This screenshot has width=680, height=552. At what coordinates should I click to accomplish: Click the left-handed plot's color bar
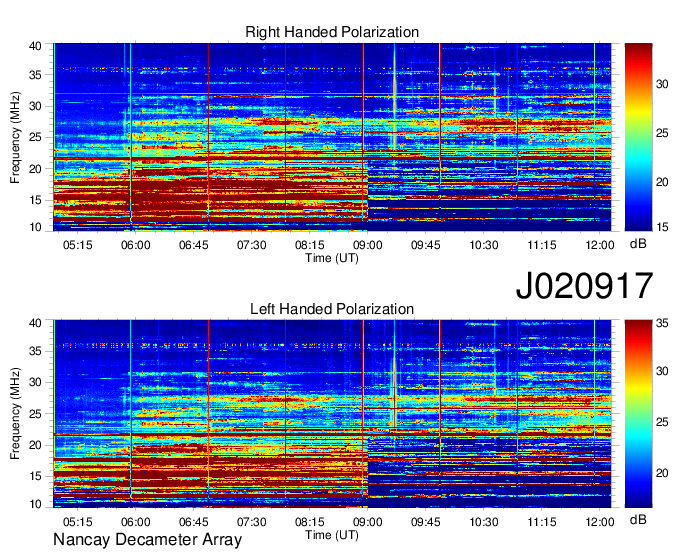coord(638,414)
